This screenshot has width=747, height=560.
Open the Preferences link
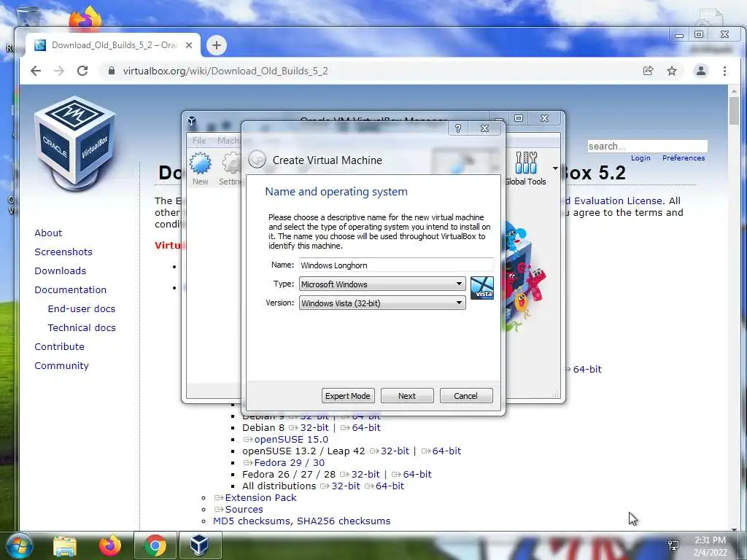[683, 158]
